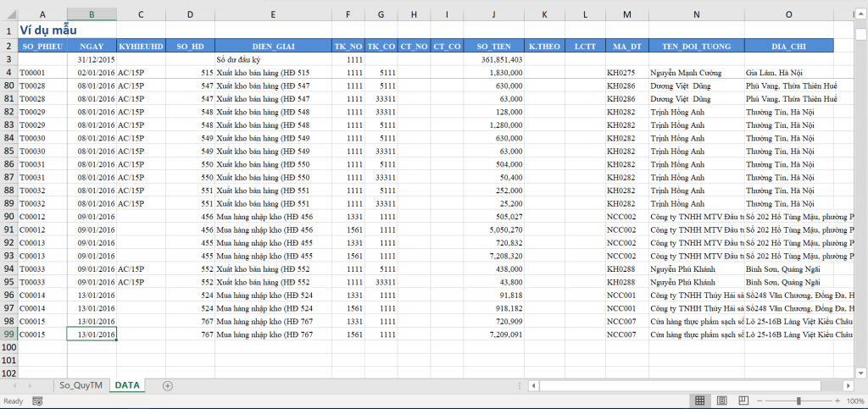The image size is (868, 409).
Task: Click the CT_NO header cell
Action: [x=414, y=47]
